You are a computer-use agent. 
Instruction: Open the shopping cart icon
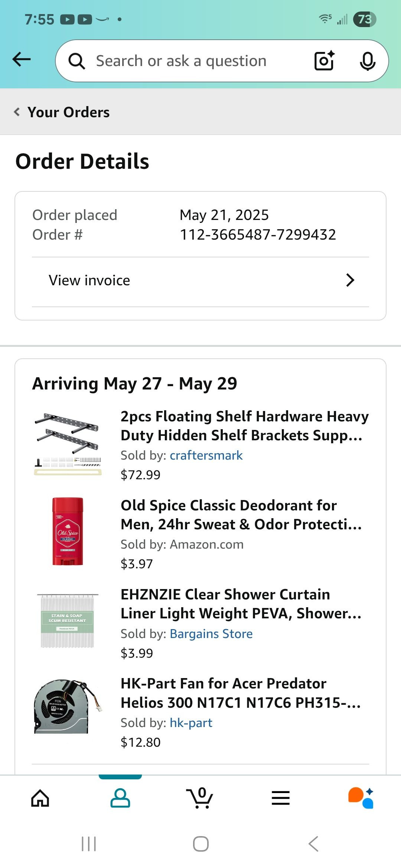pos(200,798)
